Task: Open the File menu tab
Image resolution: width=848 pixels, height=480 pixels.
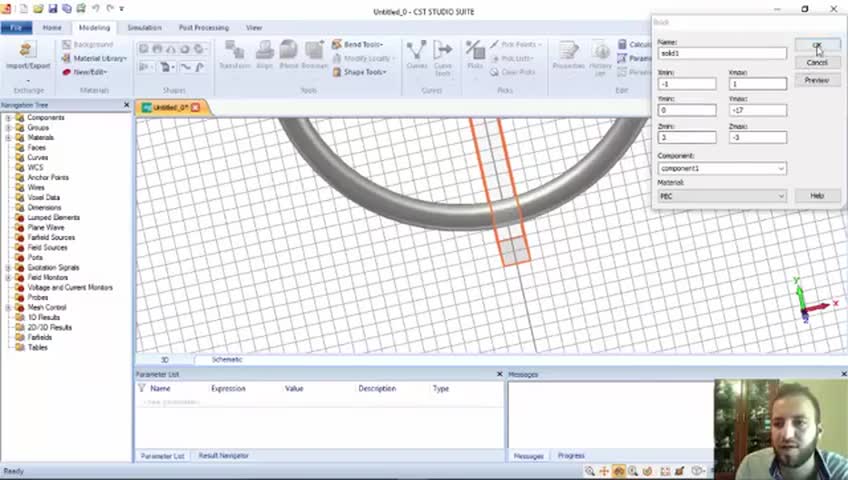Action: pyautogui.click(x=16, y=28)
